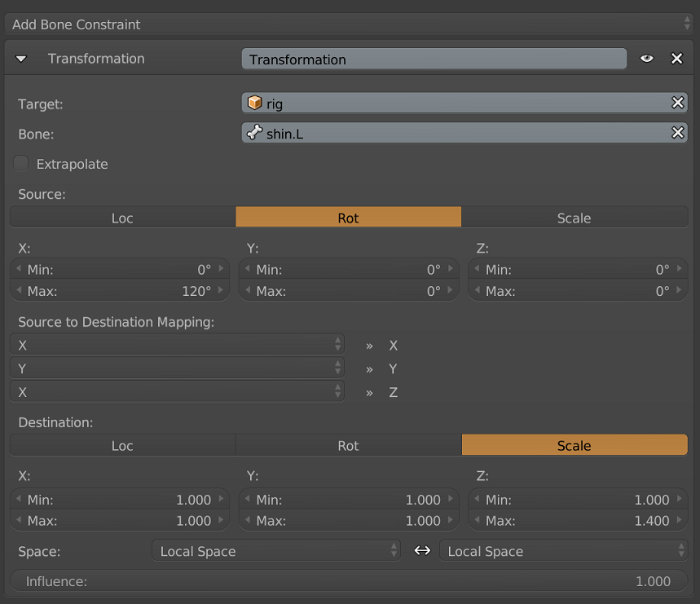Screen dimensions: 700x604
Task: Increase Source Z Max with right arrow
Action: click(x=680, y=290)
